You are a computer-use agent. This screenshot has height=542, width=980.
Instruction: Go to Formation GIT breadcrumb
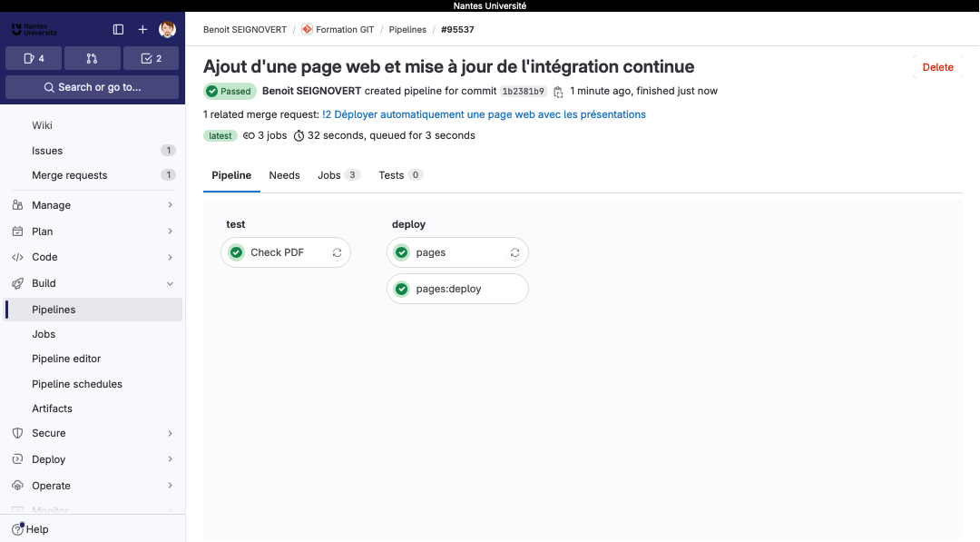tap(345, 29)
